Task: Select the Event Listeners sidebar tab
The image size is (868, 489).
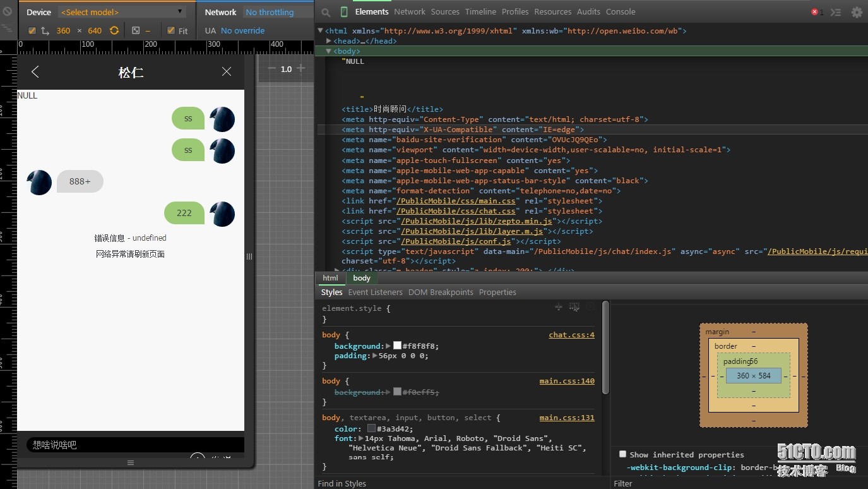Action: click(x=375, y=292)
